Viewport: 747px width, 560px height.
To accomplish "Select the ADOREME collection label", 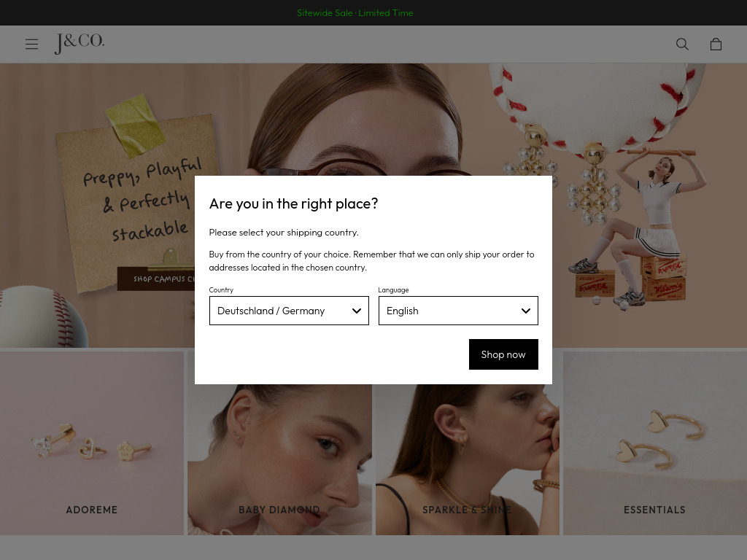I will tap(92, 510).
